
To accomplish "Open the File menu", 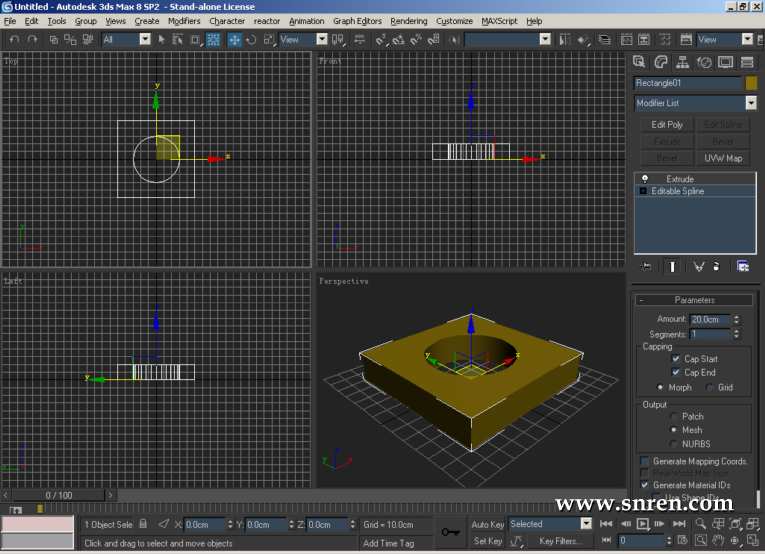I will (x=10, y=21).
